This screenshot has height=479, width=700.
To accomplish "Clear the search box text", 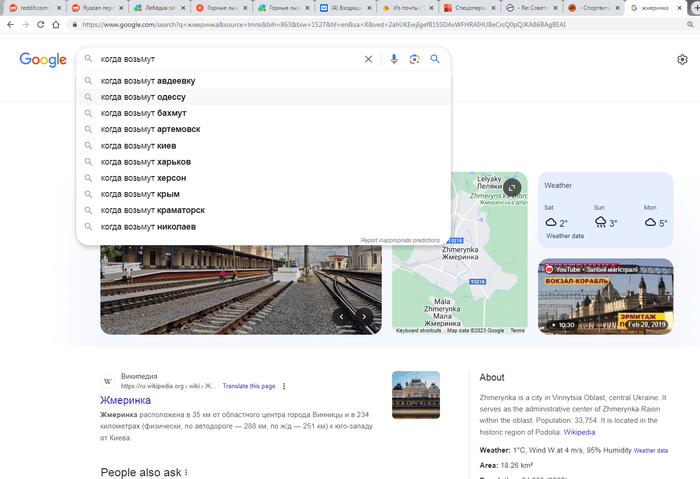I will (368, 59).
